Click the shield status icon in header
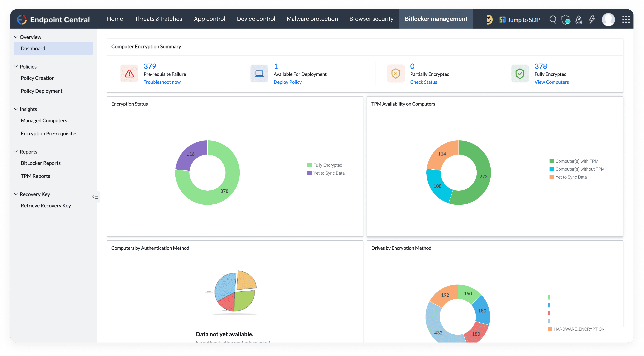 coord(565,19)
